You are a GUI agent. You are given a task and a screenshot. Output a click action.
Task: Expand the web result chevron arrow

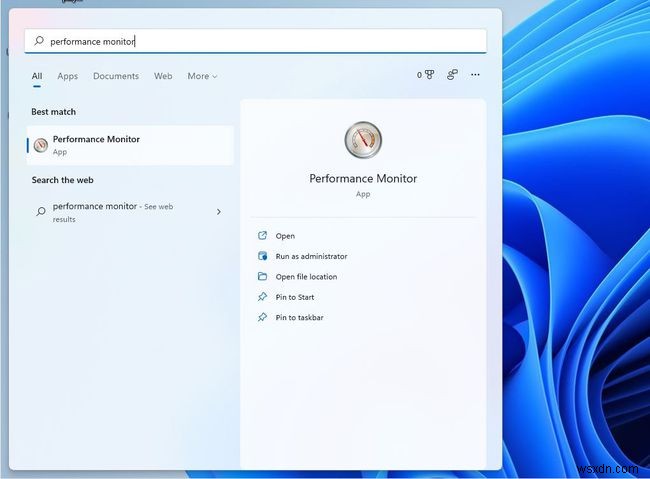click(219, 212)
